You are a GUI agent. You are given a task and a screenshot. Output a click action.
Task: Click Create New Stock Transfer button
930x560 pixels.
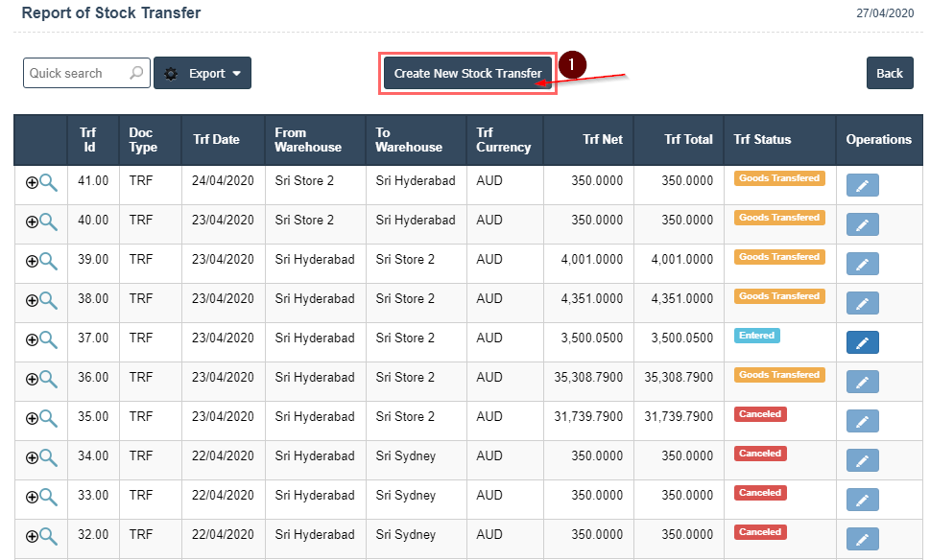[x=468, y=73]
